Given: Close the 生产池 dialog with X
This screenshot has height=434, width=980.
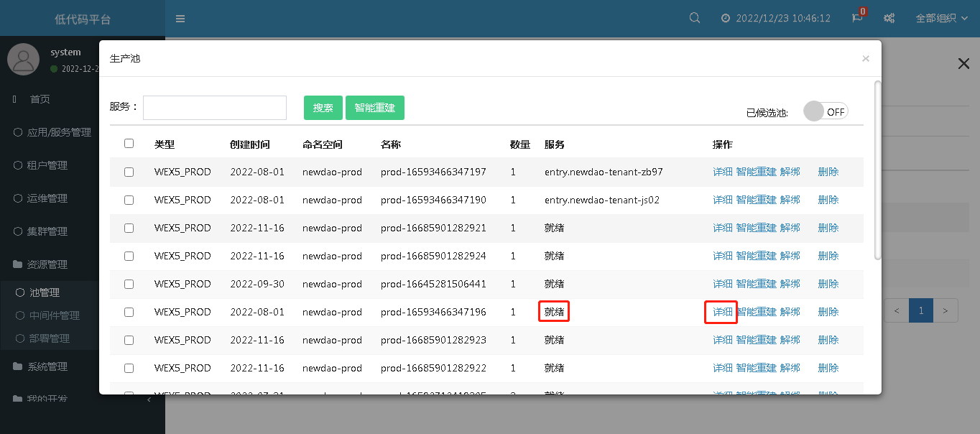Looking at the screenshot, I should point(866,59).
